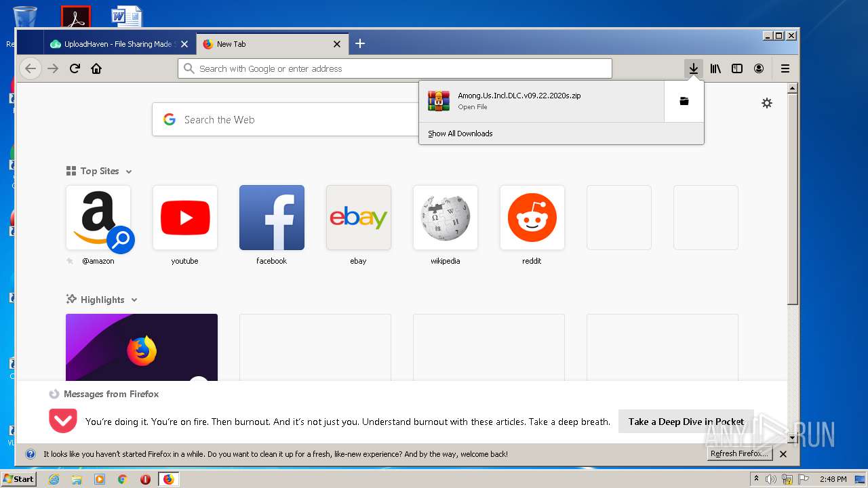Click Take a Deep Dive in Pocket
Viewport: 868px width, 488px height.
point(686,422)
